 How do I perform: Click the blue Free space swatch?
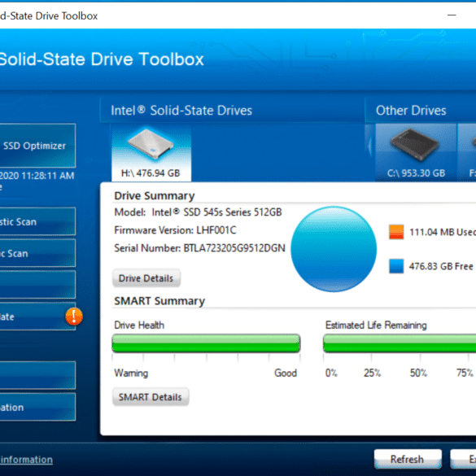coord(396,266)
